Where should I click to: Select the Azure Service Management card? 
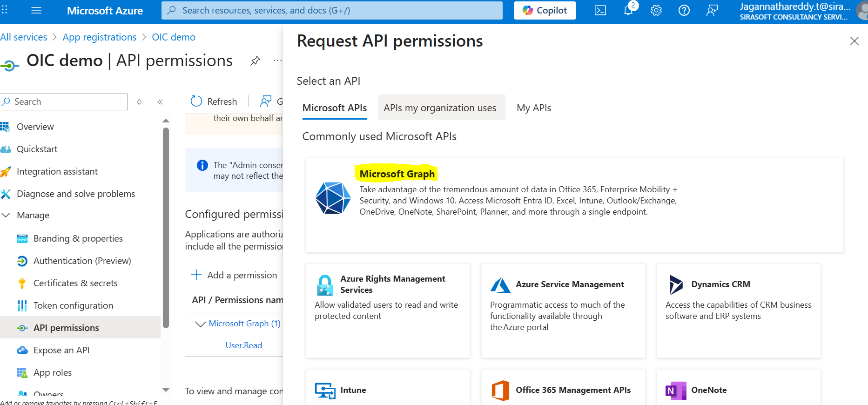coord(563,310)
